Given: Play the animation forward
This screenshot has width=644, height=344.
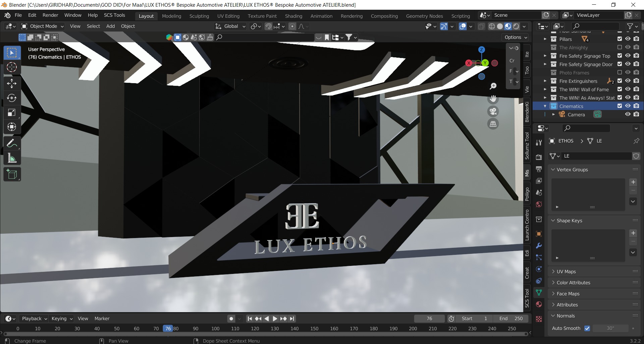Looking at the screenshot, I should pos(275,319).
